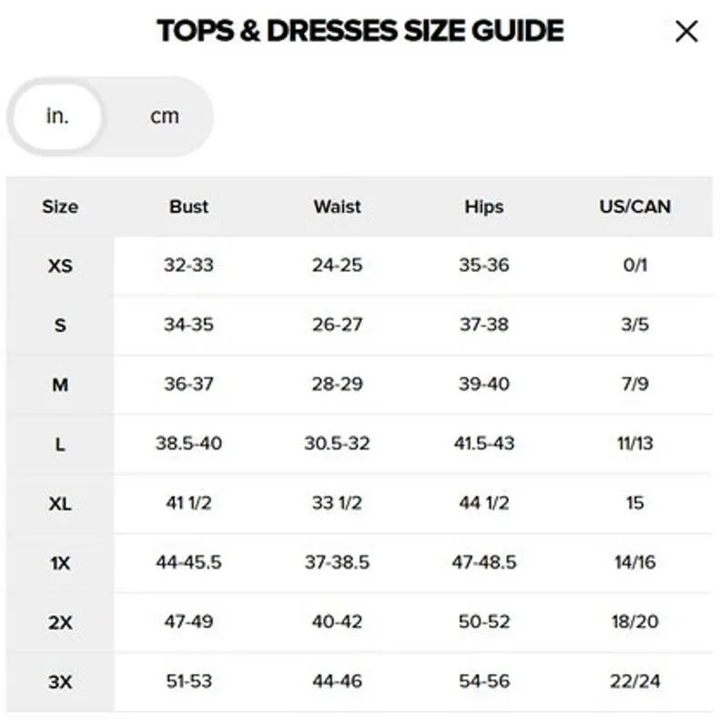Click the 38.5-40 bust measurement cell

188,443
